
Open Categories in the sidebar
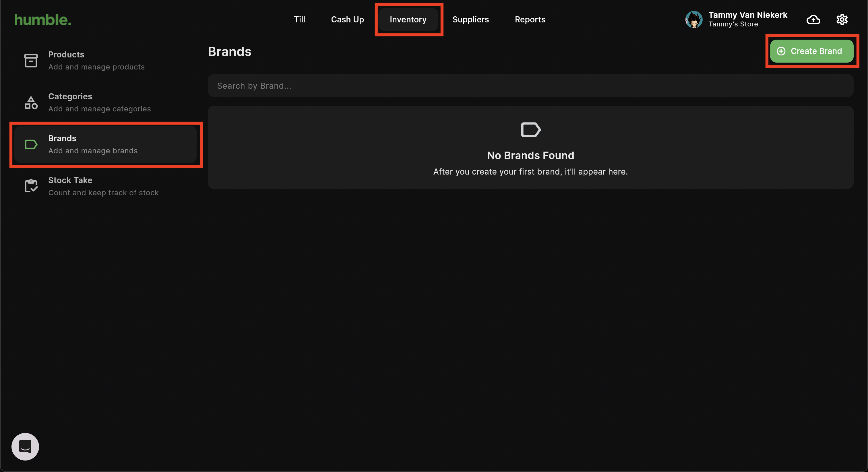click(105, 102)
